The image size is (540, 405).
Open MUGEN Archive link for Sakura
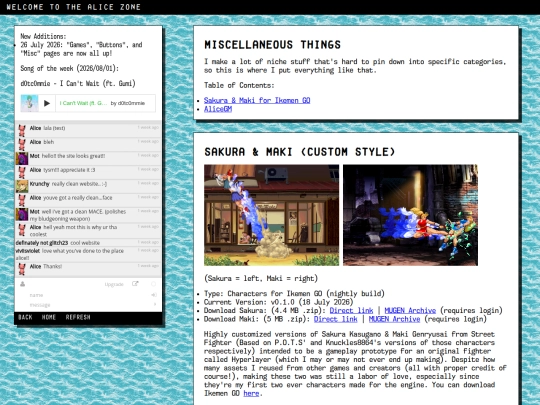tap(410, 311)
